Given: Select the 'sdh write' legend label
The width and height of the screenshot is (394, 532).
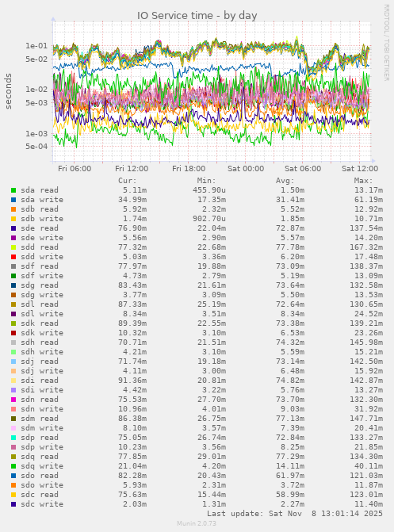Looking at the screenshot, I should 42,352.
